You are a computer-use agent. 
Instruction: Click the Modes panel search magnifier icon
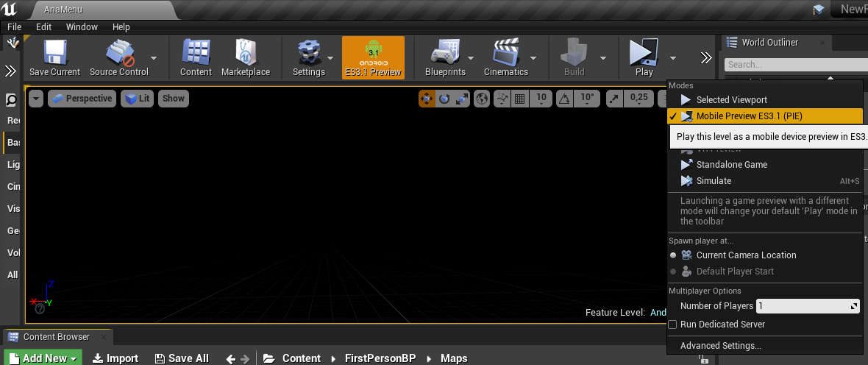point(11,99)
